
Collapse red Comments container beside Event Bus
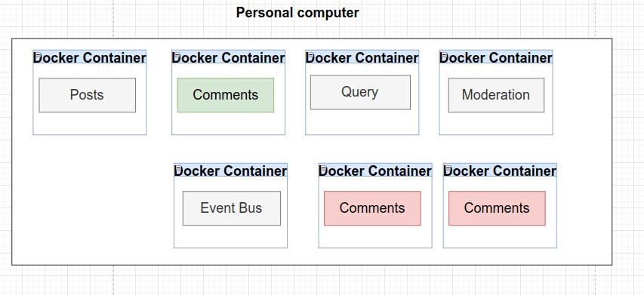pos(323,168)
